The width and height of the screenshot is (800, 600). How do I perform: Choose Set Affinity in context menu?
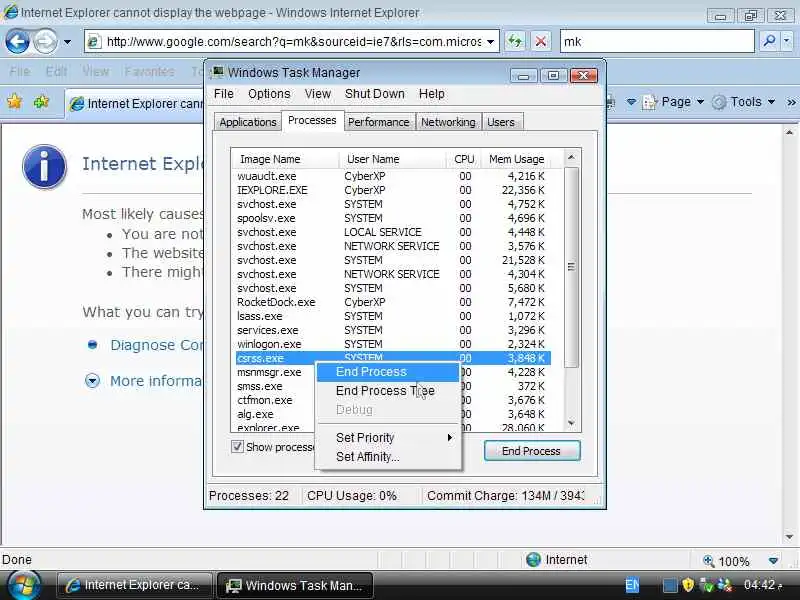click(x=389, y=457)
